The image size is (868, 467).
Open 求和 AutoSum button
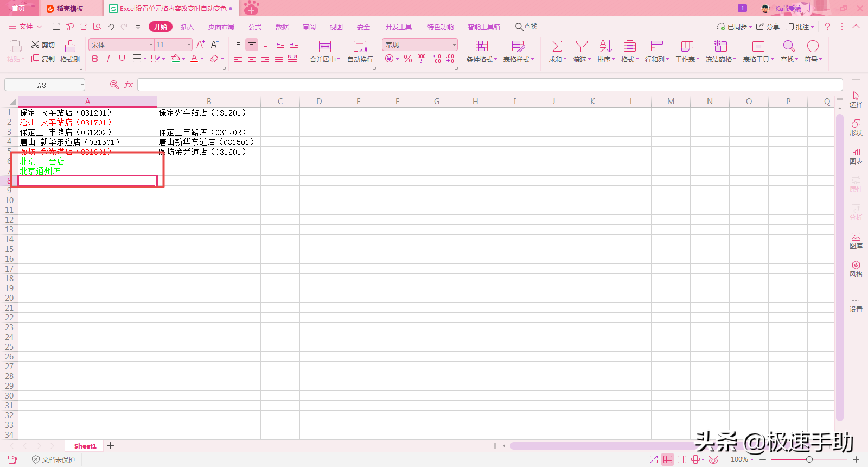tap(557, 52)
